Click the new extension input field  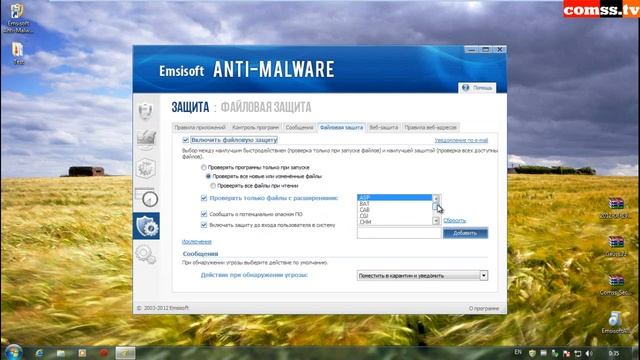pos(399,233)
